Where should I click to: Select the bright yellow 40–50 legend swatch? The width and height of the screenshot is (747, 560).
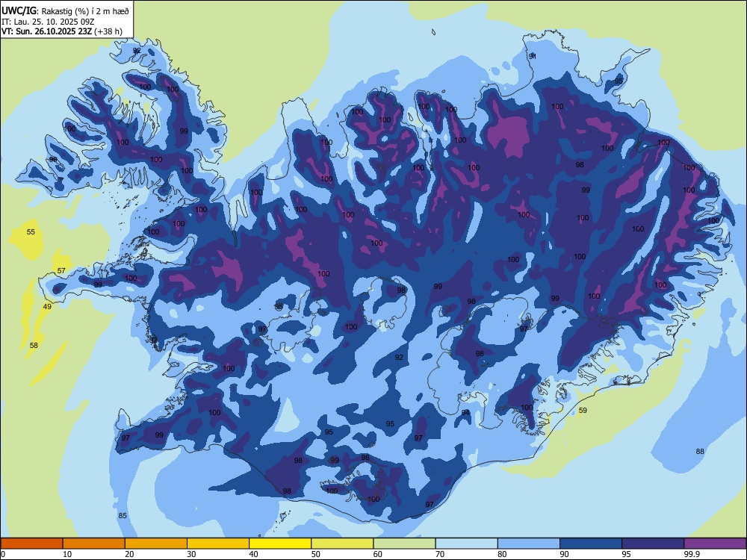coord(280,544)
